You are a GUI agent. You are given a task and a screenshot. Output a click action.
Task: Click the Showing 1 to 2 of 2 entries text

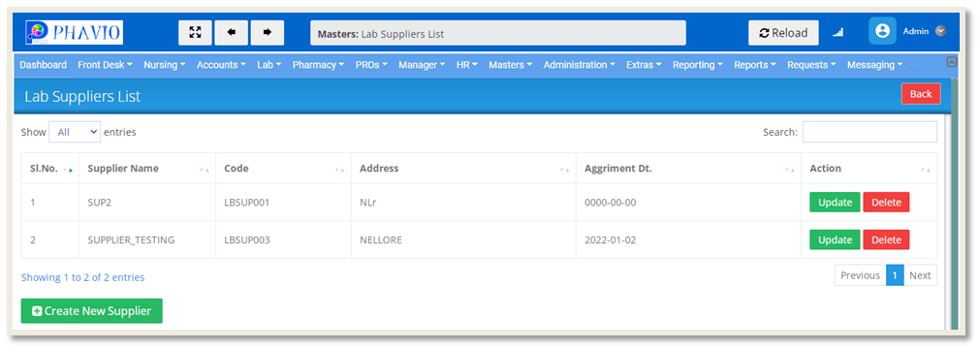click(83, 277)
